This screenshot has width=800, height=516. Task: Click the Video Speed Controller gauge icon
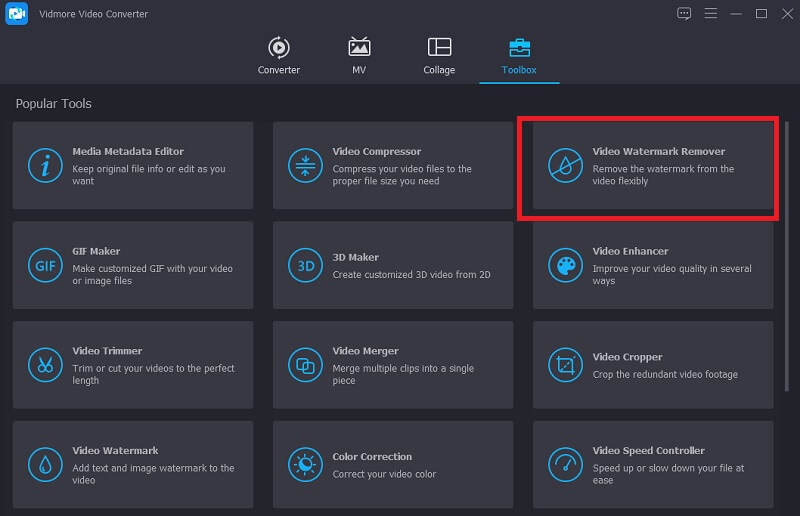(565, 464)
